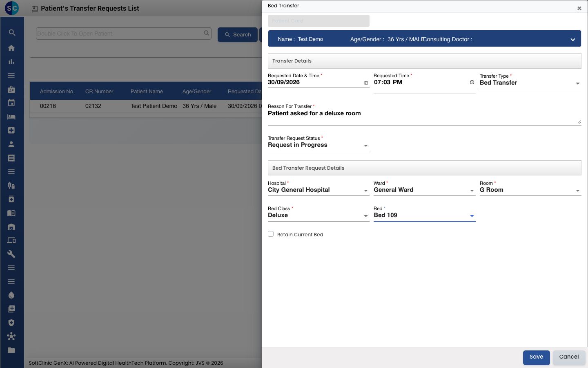Viewport: 588px width, 368px height.
Task: Open the Transfer Request Status dropdown
Action: [x=318, y=145]
